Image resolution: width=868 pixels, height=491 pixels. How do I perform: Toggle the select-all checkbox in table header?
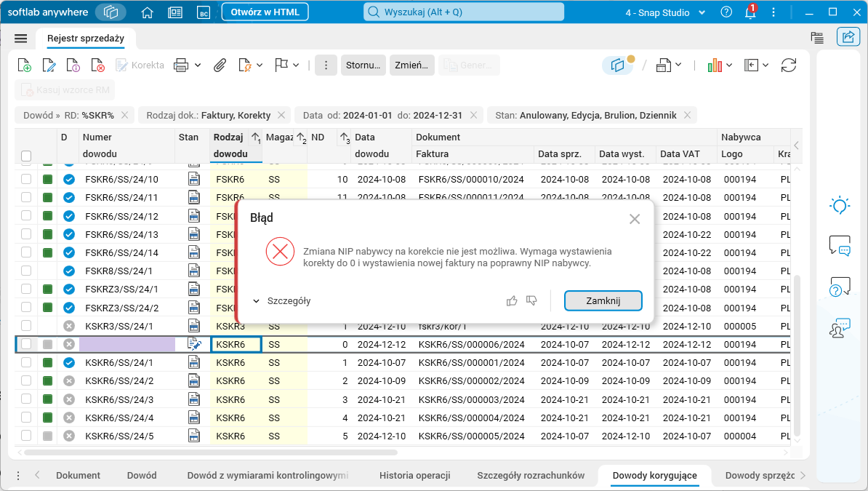click(x=26, y=156)
